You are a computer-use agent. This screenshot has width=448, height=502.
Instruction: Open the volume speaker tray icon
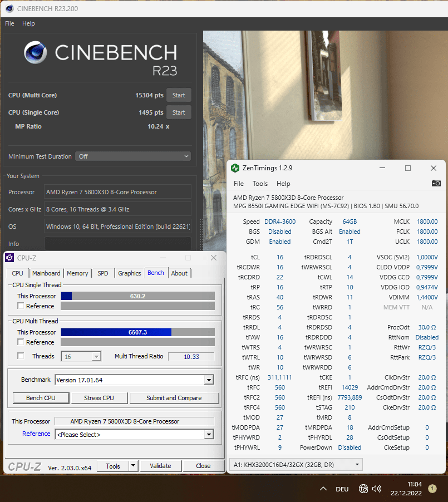point(377,489)
